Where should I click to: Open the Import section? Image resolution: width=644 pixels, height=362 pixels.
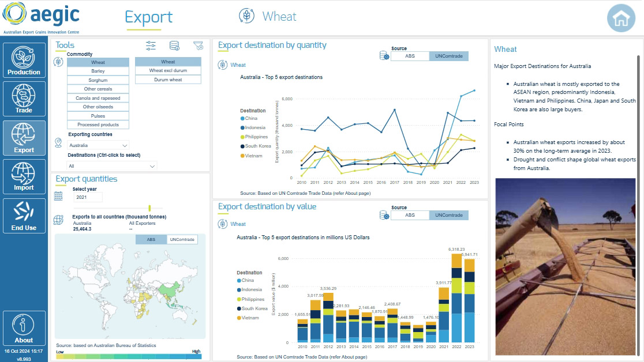coord(24,176)
